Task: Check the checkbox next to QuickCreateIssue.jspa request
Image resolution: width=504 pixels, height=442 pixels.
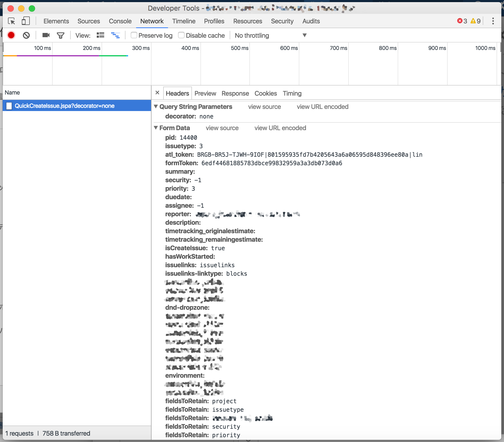Action: tap(9, 106)
